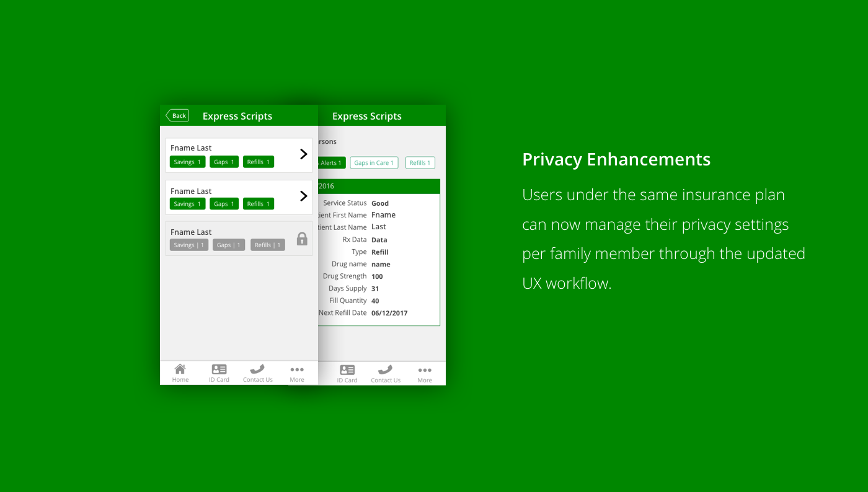This screenshot has width=868, height=492.
Task: Click Express Scripts title on family list screen
Action: click(x=237, y=116)
